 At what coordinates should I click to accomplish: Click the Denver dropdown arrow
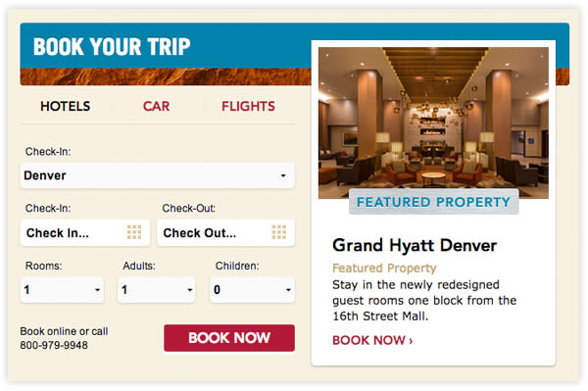[x=283, y=175]
